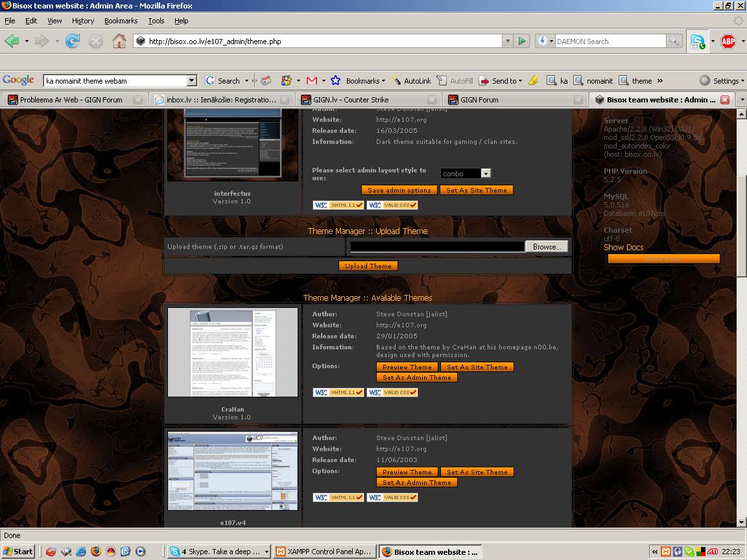Open the File menu
Image resolution: width=747 pixels, height=560 pixels.
[x=10, y=21]
